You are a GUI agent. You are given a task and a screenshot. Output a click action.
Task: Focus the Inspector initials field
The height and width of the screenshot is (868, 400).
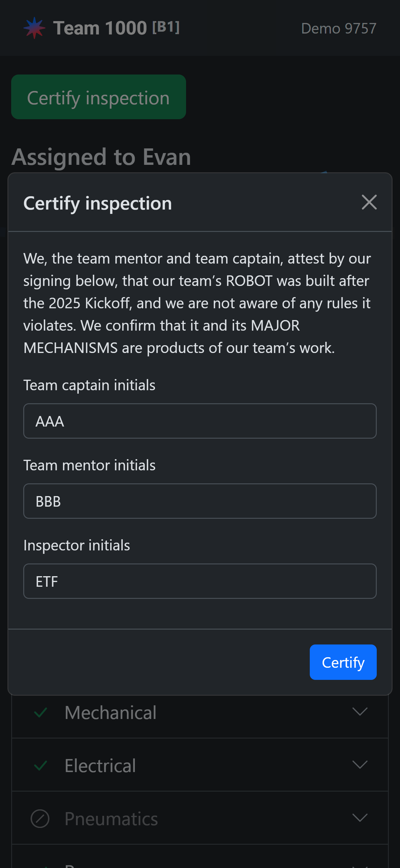pyautogui.click(x=200, y=581)
